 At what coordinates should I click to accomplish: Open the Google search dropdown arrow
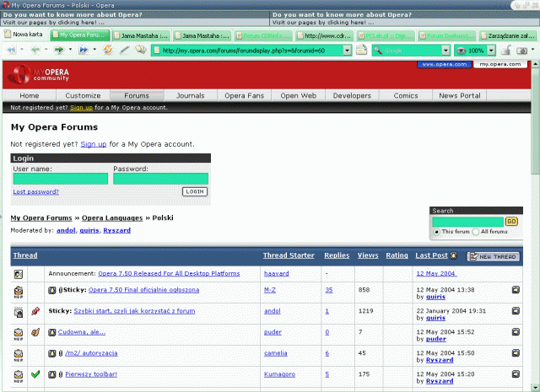tap(445, 51)
